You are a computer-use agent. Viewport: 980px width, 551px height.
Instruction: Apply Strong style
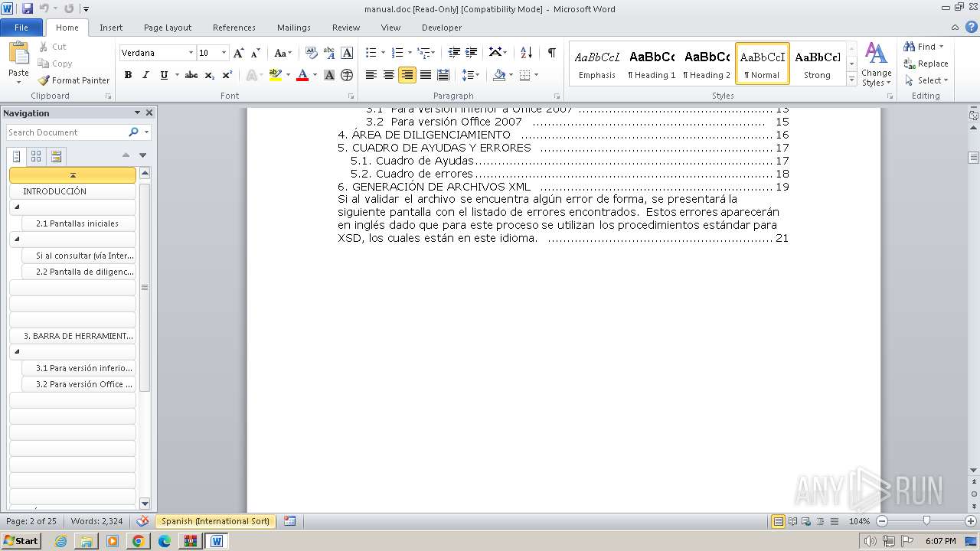coord(817,64)
